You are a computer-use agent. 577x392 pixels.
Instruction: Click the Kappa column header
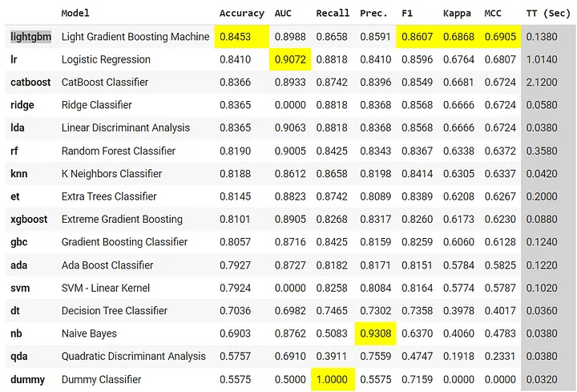click(x=457, y=14)
